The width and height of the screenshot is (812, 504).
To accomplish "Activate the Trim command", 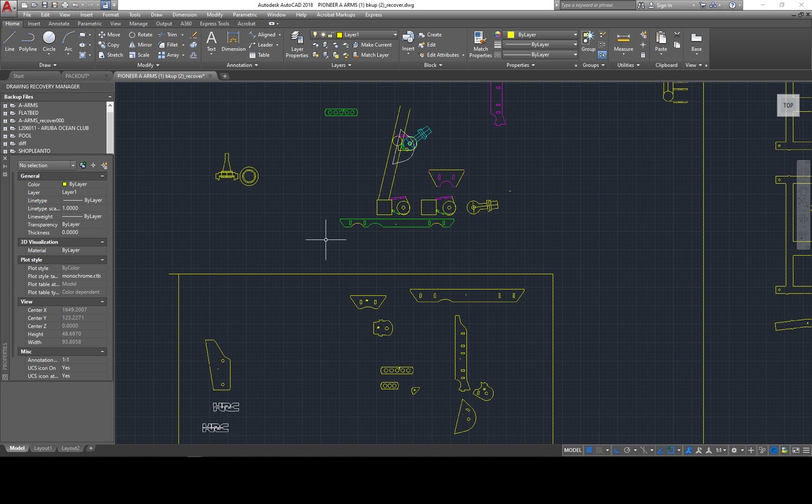I will click(167, 35).
